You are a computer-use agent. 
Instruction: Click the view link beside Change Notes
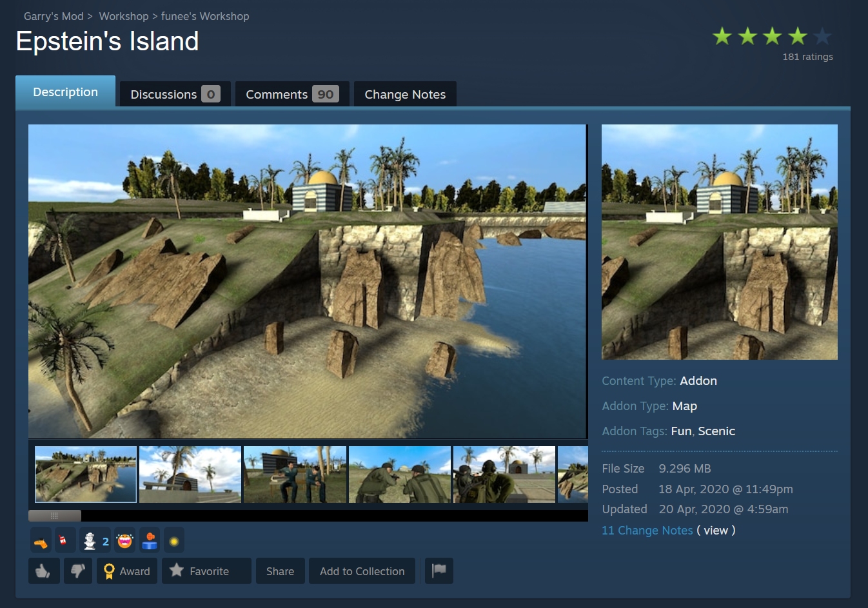pos(716,530)
